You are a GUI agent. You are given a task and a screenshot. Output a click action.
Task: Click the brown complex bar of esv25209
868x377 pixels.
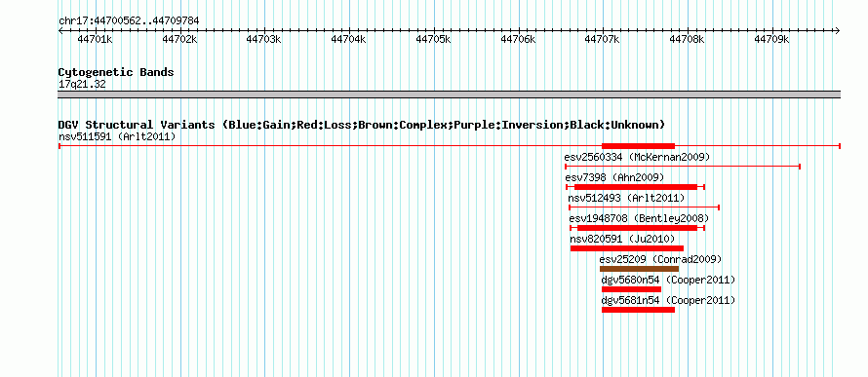(x=640, y=269)
